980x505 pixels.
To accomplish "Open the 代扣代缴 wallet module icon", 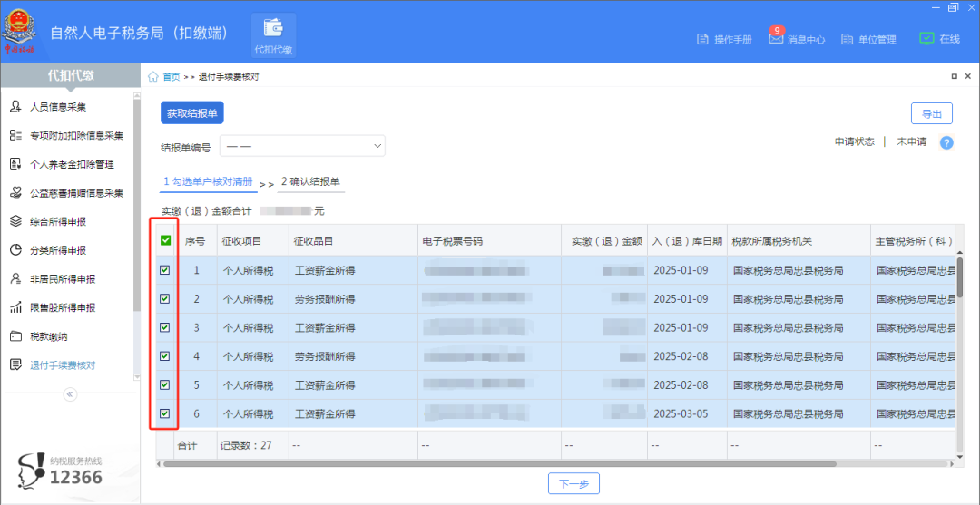I will (274, 35).
